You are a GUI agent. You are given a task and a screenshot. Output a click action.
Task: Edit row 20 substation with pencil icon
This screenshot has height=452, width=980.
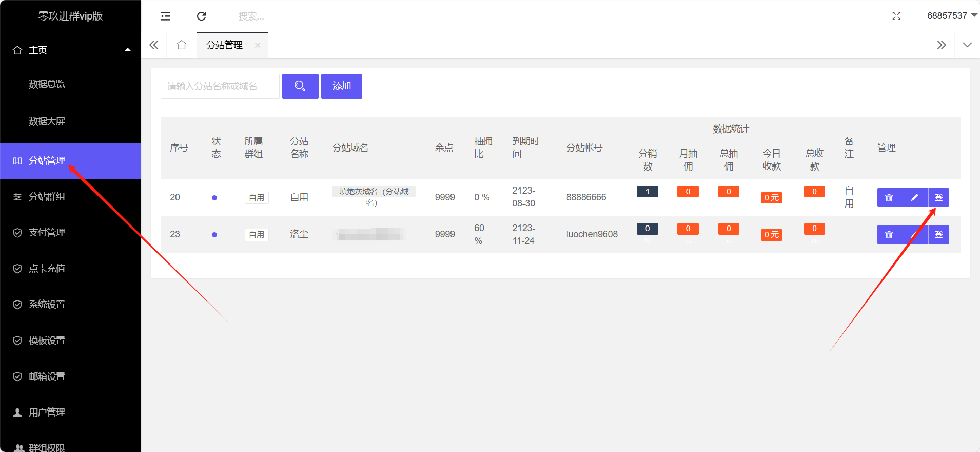pyautogui.click(x=915, y=198)
